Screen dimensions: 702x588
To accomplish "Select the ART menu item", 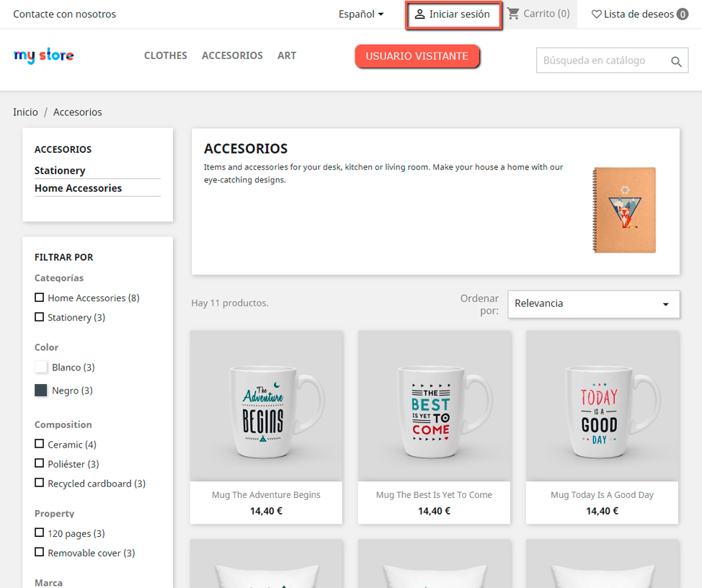I will click(x=287, y=55).
